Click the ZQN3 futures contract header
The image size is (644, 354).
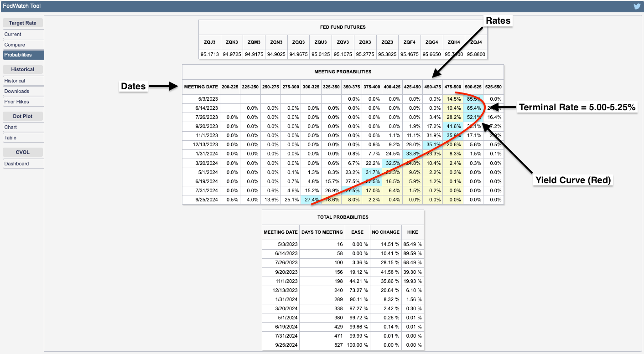point(276,42)
